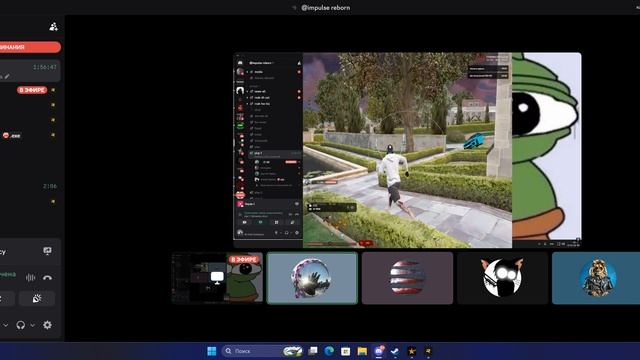Screen dimensions: 640x360
Task: Click the red button ending in 'ИНАНИЯ'
Action: tap(30, 47)
